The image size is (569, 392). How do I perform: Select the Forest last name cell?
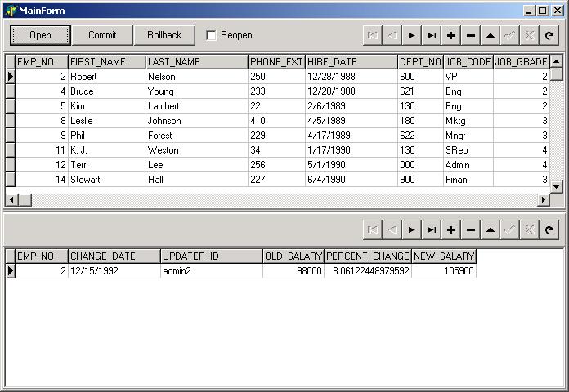197,136
